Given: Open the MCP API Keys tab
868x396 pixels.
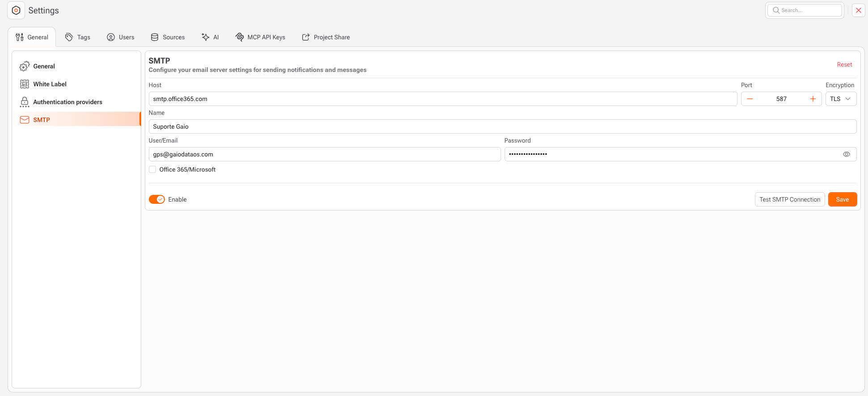Looking at the screenshot, I should click(260, 37).
